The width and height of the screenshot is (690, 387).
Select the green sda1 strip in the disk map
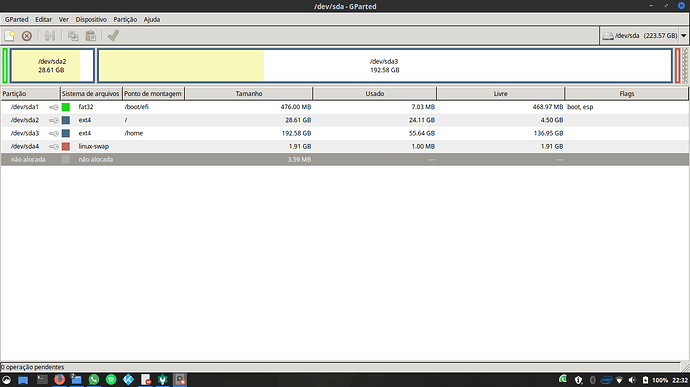coord(5,66)
